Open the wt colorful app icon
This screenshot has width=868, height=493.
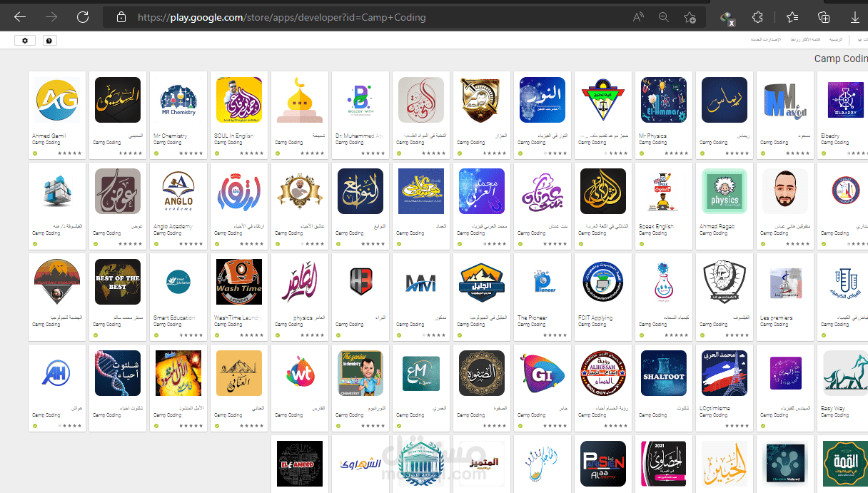coord(300,373)
